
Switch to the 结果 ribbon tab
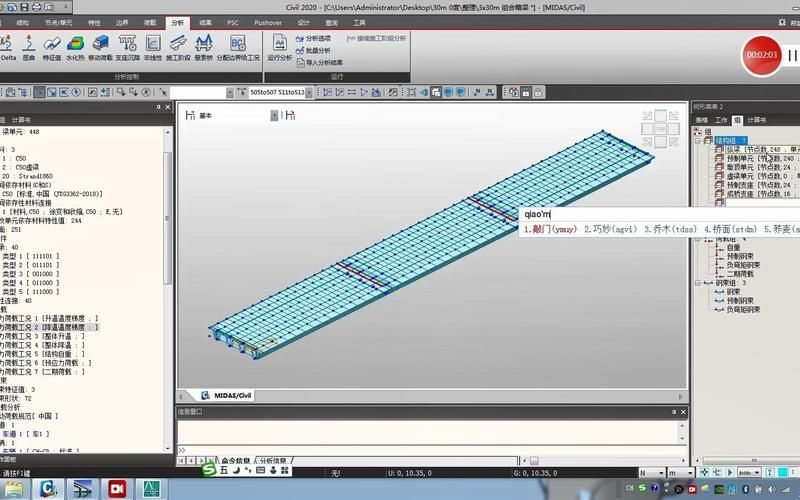coord(205,21)
